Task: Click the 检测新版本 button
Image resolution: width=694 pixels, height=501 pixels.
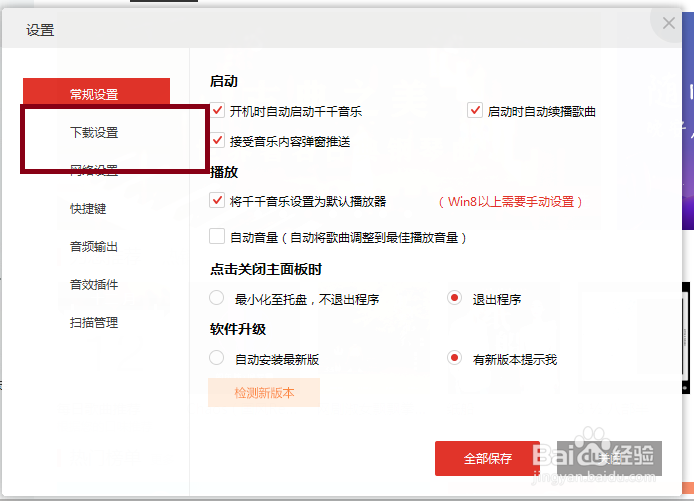Action: [x=264, y=393]
